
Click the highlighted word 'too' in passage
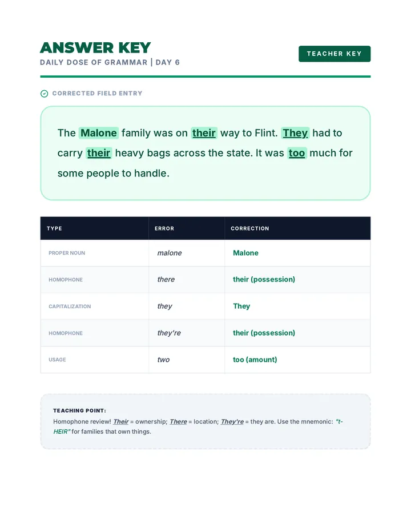tap(297, 153)
